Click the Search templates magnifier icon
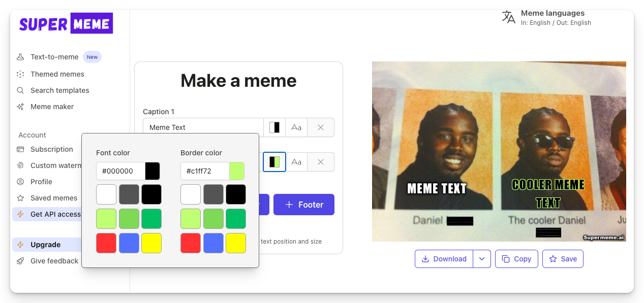Viewport: 644px width, 303px height. [19, 90]
